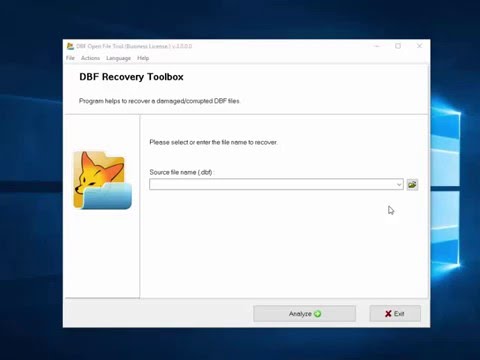The width and height of the screenshot is (480, 360).
Task: Click the Exit button
Action: [395, 314]
